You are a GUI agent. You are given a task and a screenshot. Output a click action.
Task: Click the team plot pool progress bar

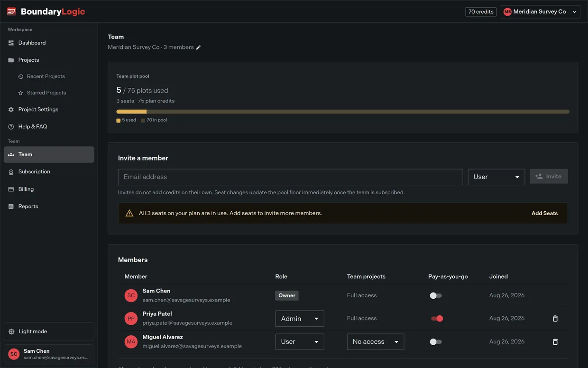click(x=343, y=112)
